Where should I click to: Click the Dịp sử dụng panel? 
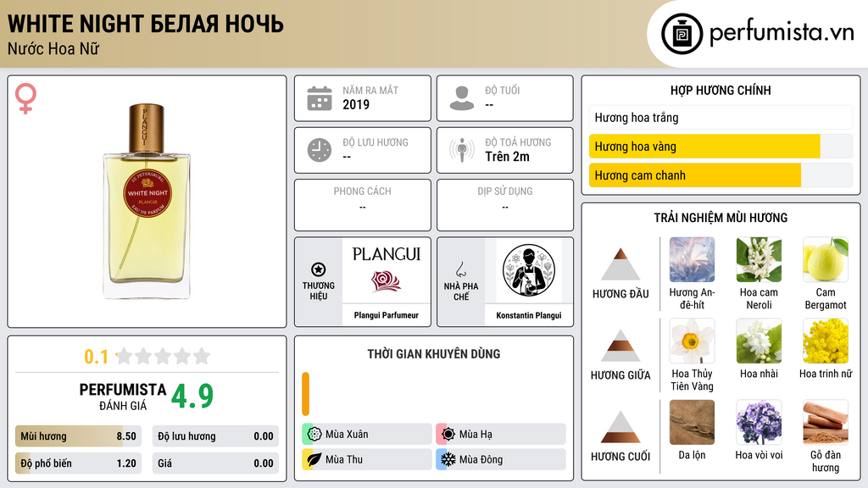click(505, 205)
